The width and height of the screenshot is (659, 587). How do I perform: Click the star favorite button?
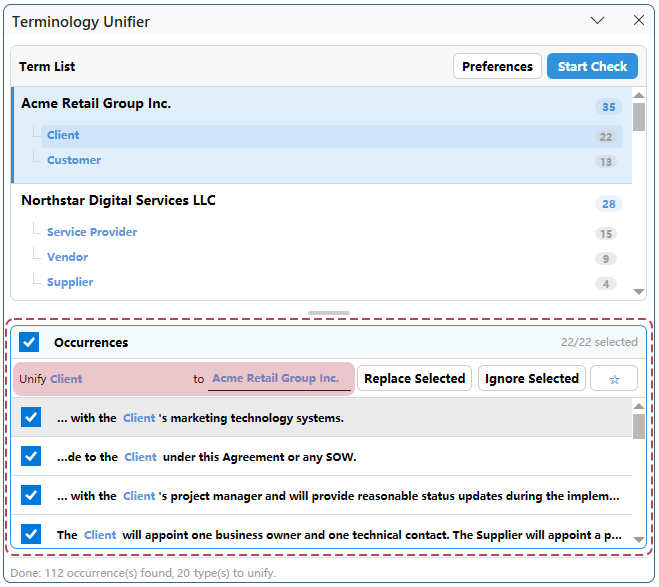[614, 379]
